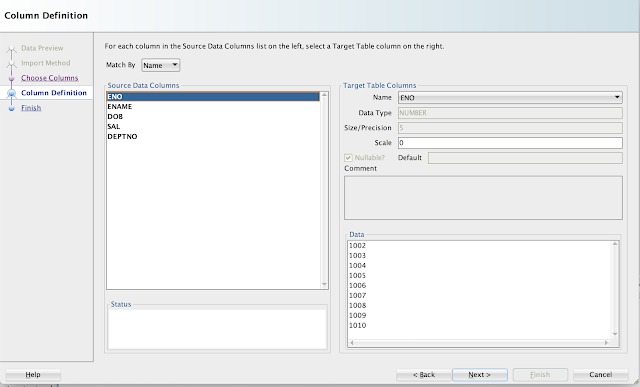Toggle the Nullable? checkbox
The height and width of the screenshot is (387, 640).
click(348, 158)
